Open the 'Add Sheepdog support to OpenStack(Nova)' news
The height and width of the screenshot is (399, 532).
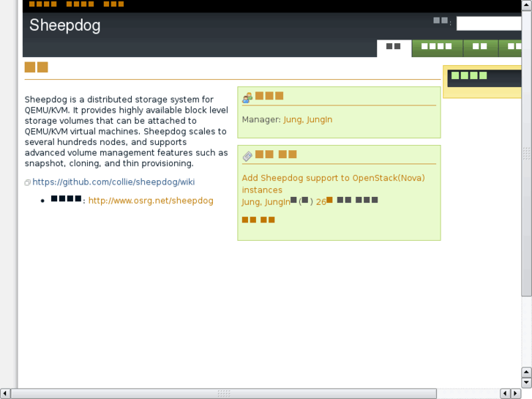click(x=333, y=184)
